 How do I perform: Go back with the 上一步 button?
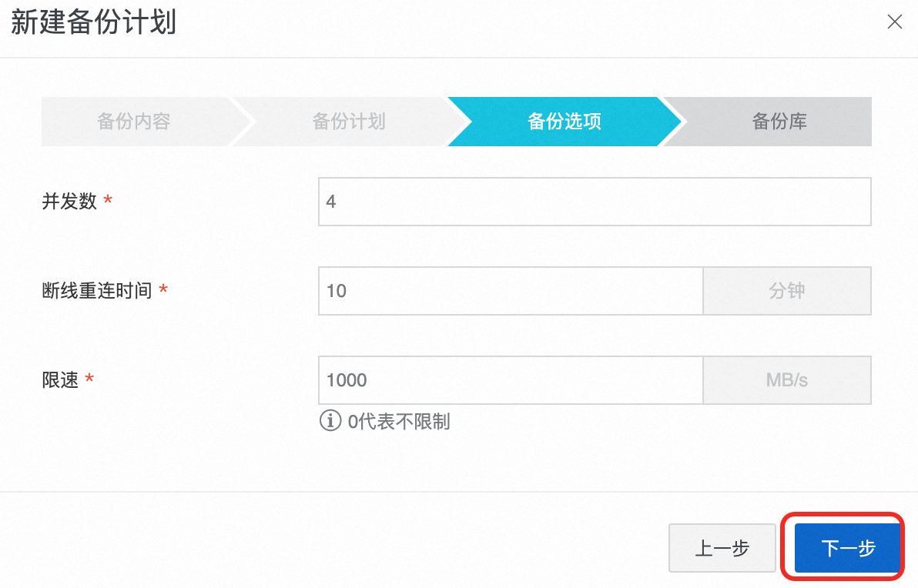(722, 548)
